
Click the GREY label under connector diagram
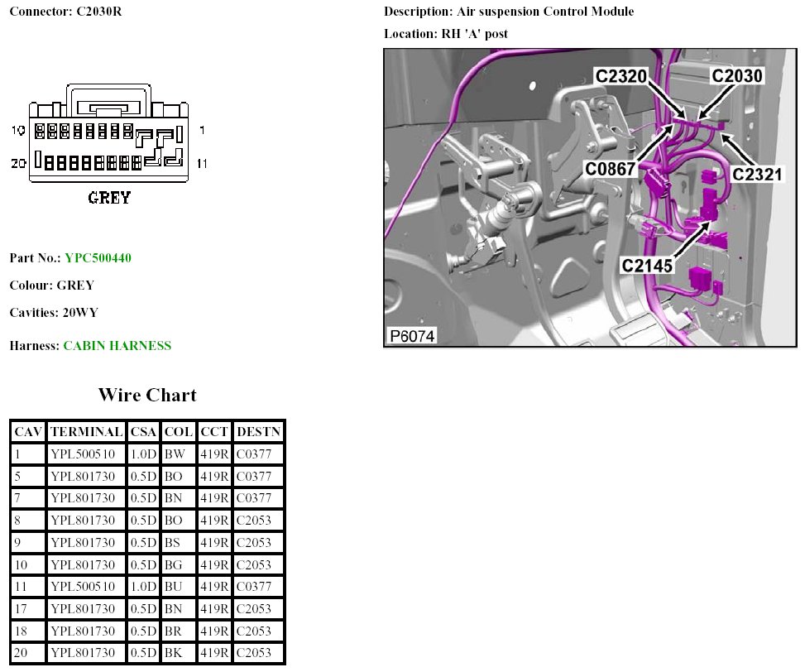coord(109,199)
